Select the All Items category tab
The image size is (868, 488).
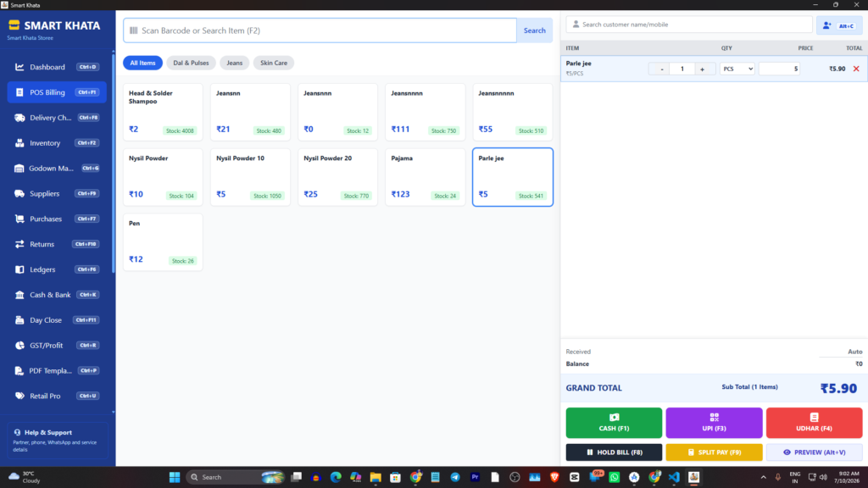point(142,63)
